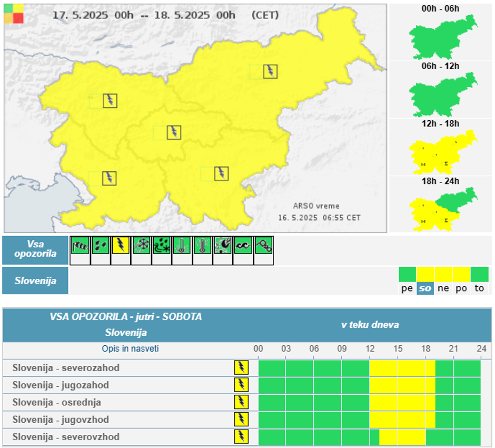Select the rain warning raindrops icon
495x448 pixels.
tap(101, 245)
